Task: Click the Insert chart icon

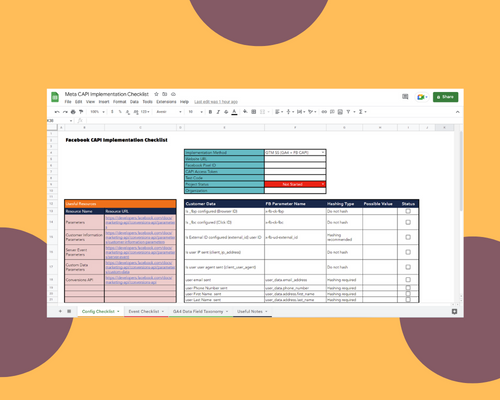Action: tap(340, 112)
